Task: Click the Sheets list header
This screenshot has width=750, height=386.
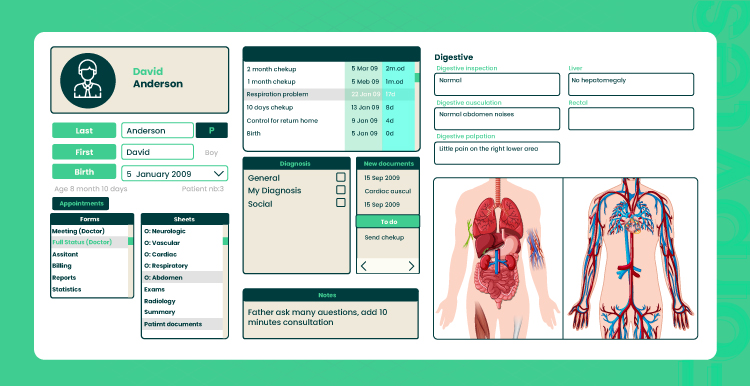Action: coord(185,219)
